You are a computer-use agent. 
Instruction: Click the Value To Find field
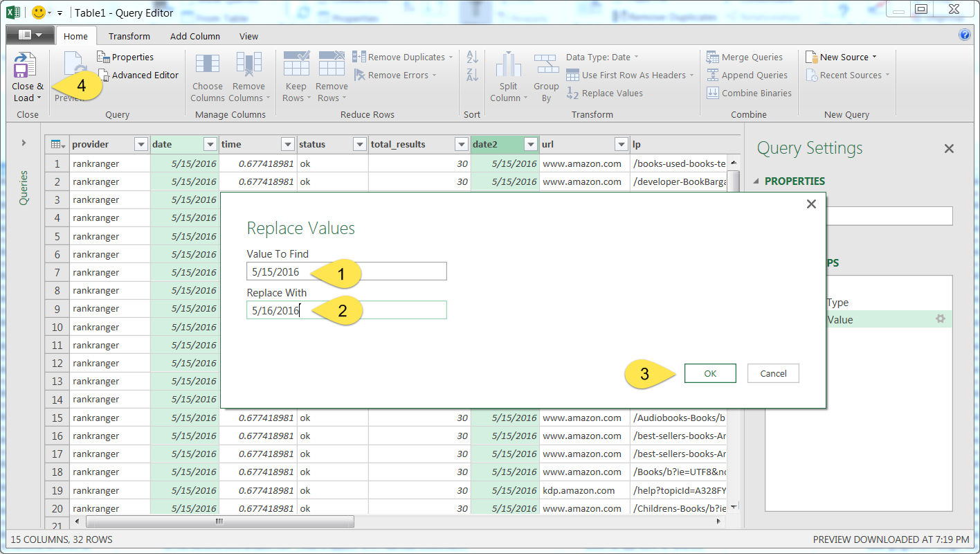point(346,271)
